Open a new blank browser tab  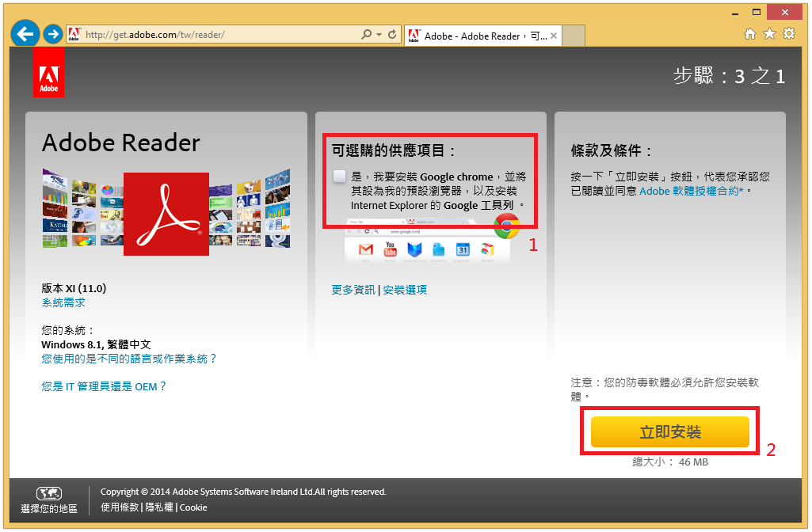pos(574,36)
